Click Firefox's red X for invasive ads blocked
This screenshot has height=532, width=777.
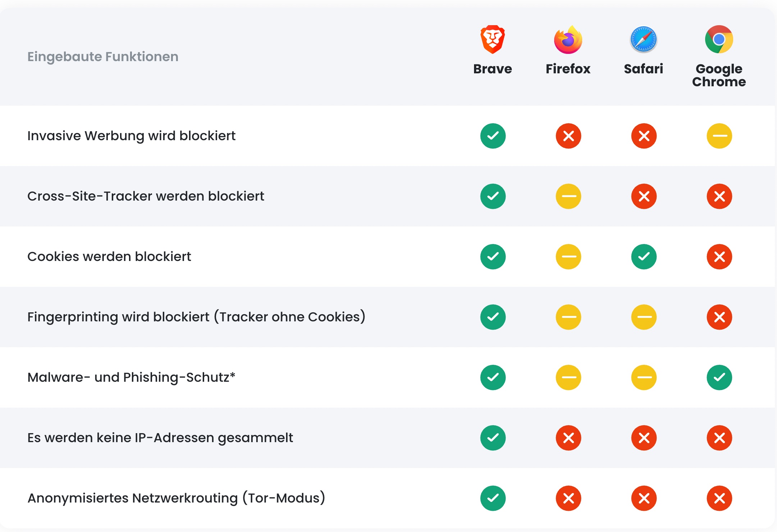point(569,136)
